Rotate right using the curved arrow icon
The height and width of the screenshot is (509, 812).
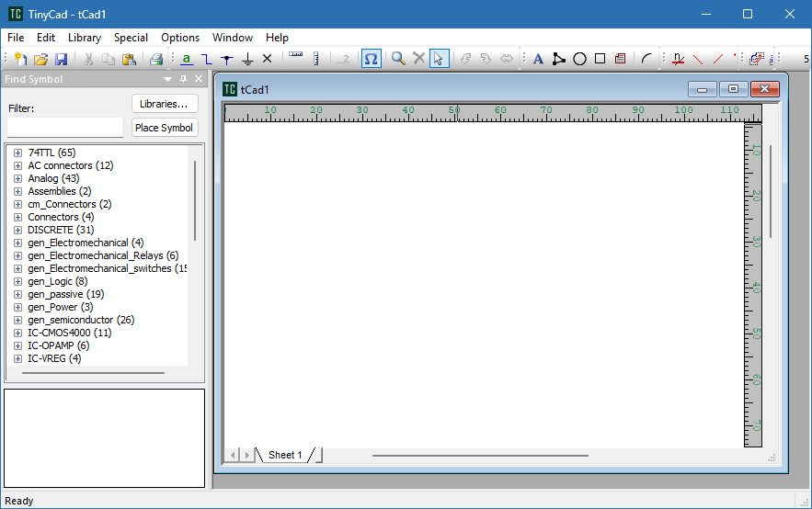click(486, 59)
